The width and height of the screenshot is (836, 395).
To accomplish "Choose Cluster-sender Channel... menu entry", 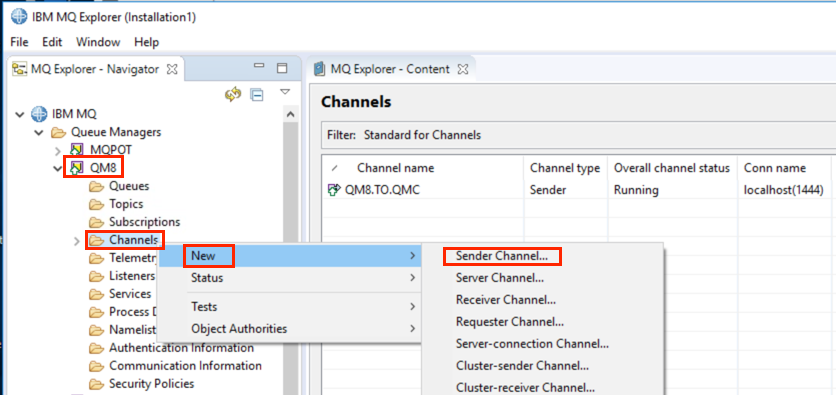I will pyautogui.click(x=522, y=366).
